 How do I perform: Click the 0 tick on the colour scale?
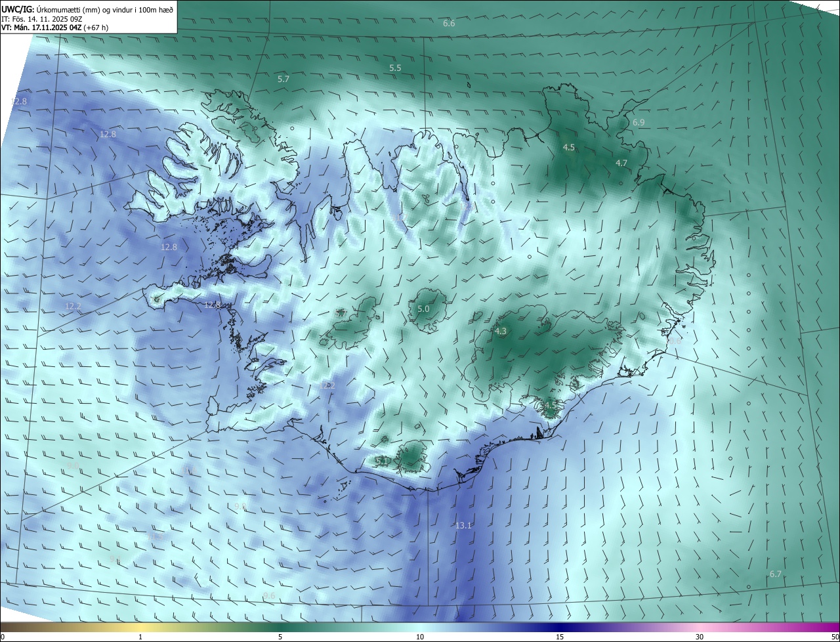(3, 637)
